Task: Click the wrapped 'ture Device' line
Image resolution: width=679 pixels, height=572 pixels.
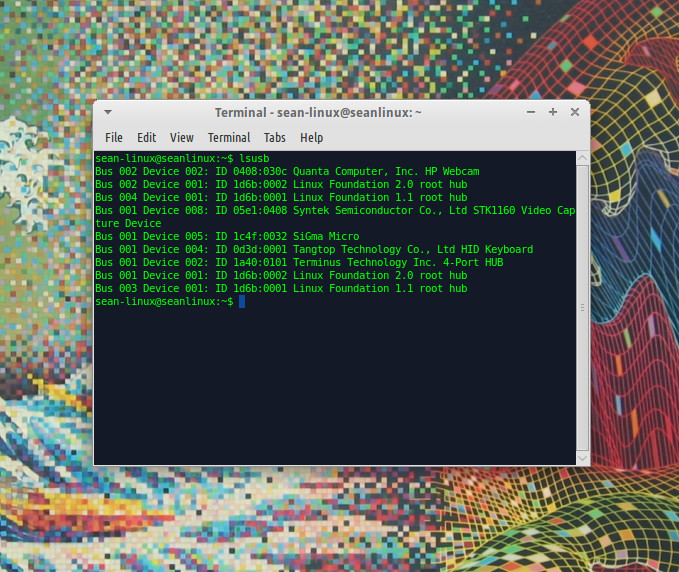Action: point(128,223)
